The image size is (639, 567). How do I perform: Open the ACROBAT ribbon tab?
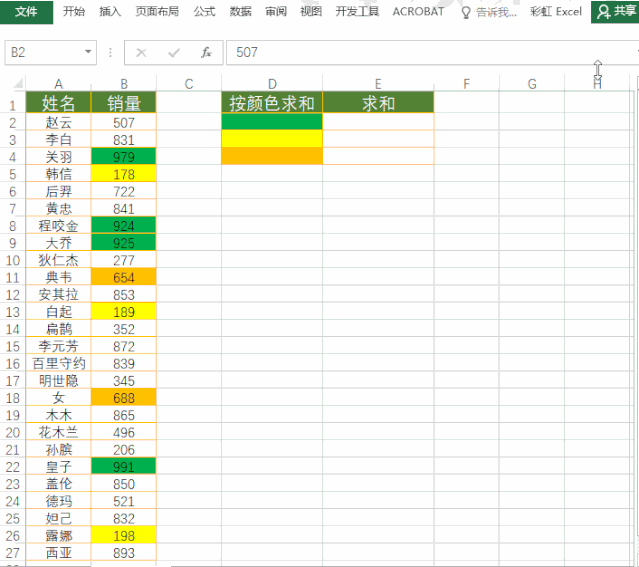[418, 11]
